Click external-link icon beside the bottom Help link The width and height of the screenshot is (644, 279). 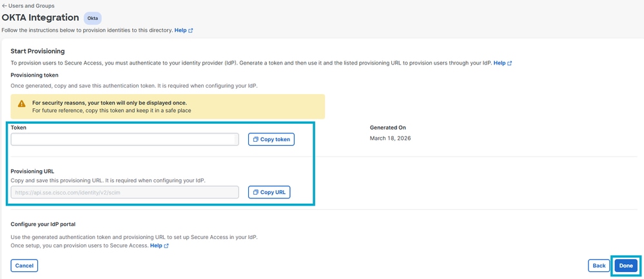click(x=166, y=245)
